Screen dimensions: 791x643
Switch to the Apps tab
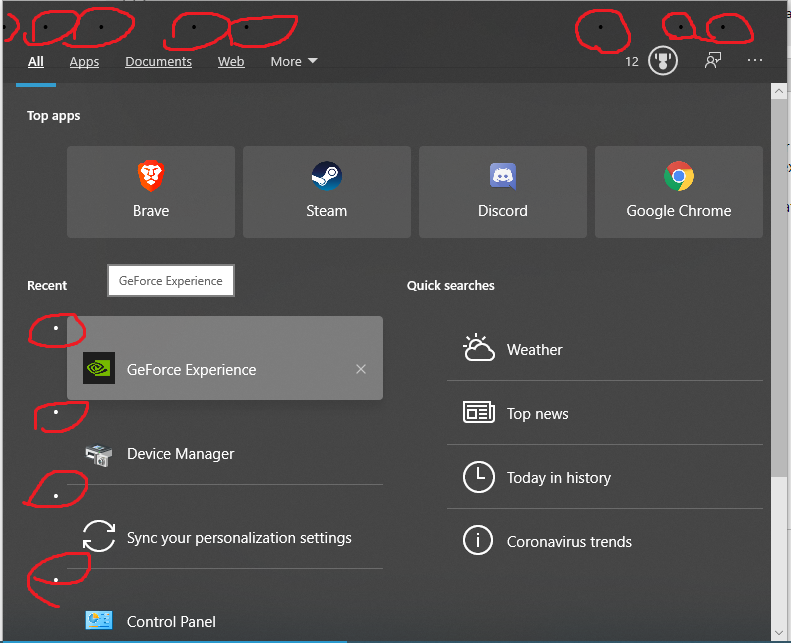[84, 62]
